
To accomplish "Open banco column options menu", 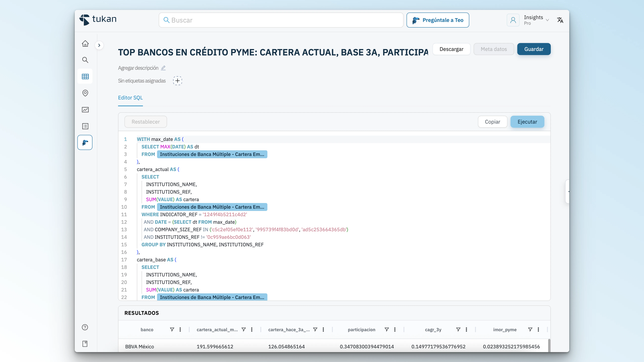I will (x=180, y=329).
